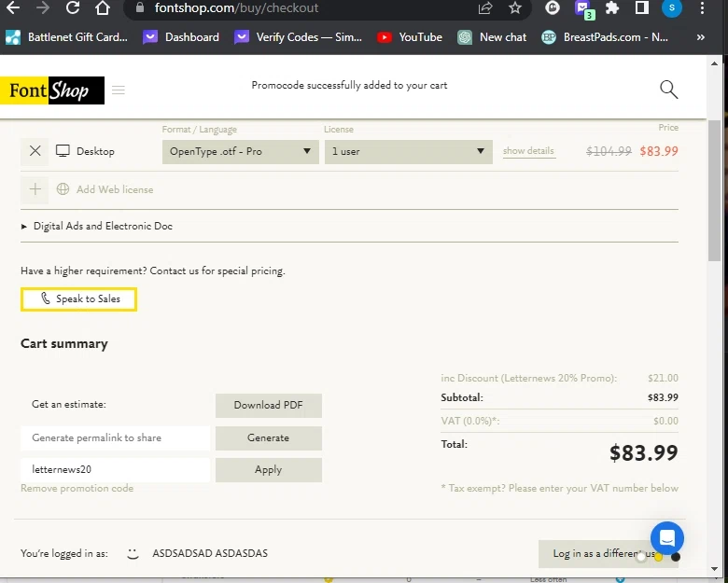Click the ASDSADSAD ASDASDAS username
The height and width of the screenshot is (583, 728).
[210, 554]
